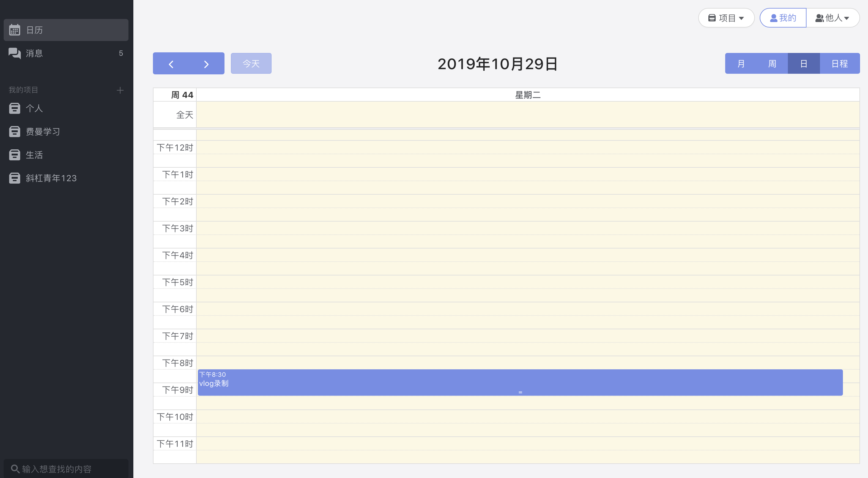868x478 pixels.
Task: Expand the 他人 filter dropdown
Action: click(832, 18)
